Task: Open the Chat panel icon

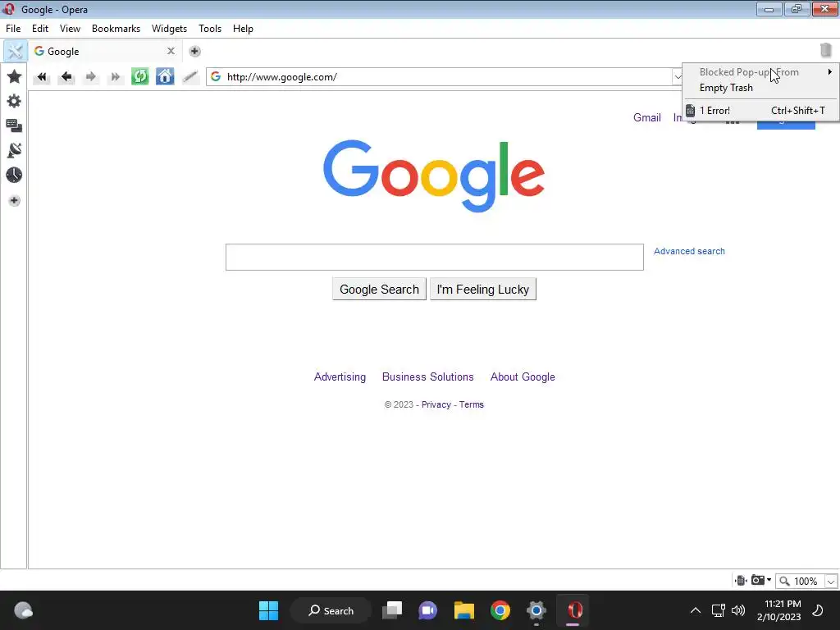Action: pos(15,126)
